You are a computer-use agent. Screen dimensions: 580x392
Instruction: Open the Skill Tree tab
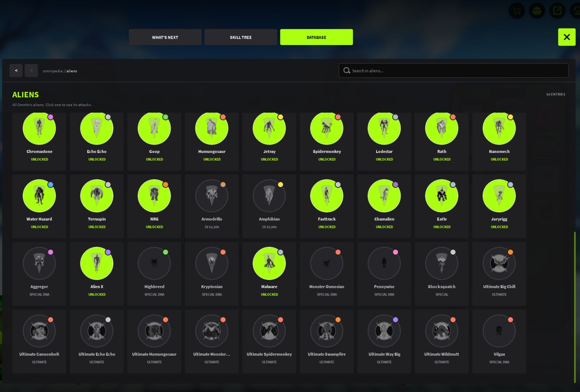click(x=241, y=37)
